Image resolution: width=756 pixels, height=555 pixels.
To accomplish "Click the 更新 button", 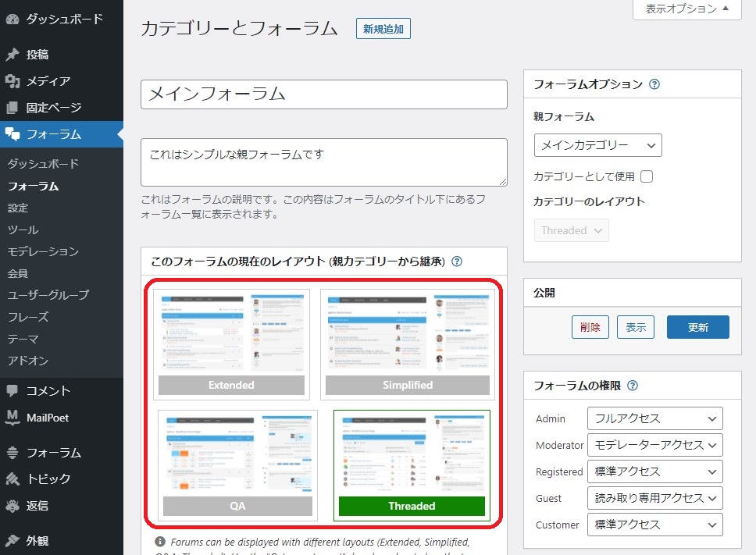I will [x=697, y=327].
